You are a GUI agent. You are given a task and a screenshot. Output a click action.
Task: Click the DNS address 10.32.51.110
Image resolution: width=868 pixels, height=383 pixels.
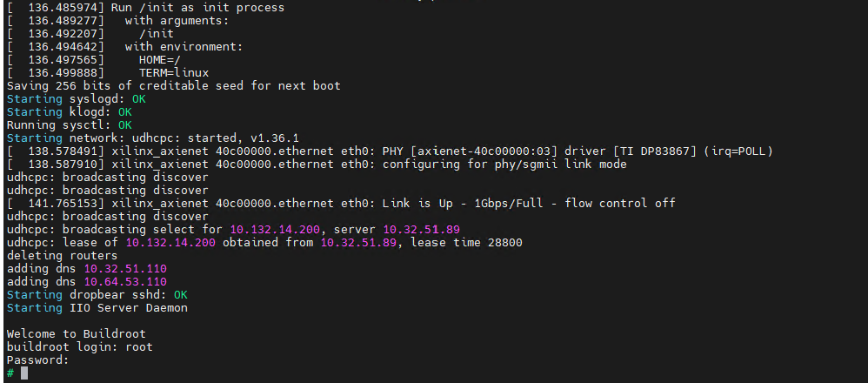(124, 269)
